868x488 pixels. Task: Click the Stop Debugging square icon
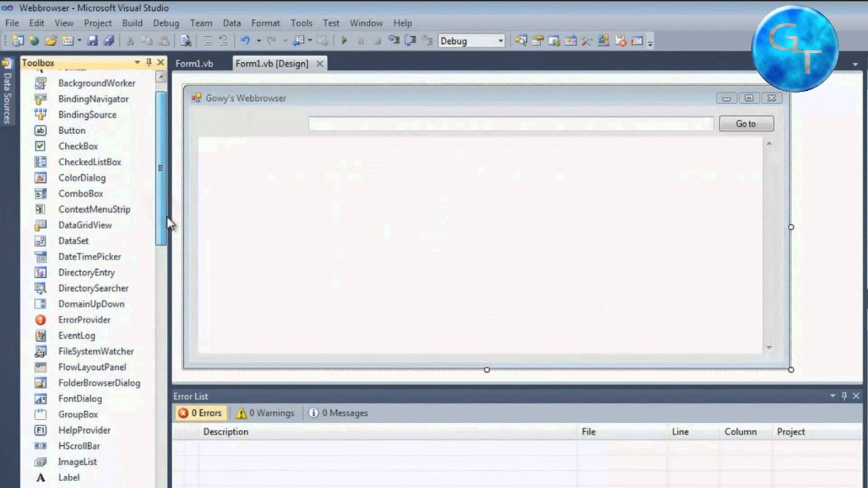377,41
